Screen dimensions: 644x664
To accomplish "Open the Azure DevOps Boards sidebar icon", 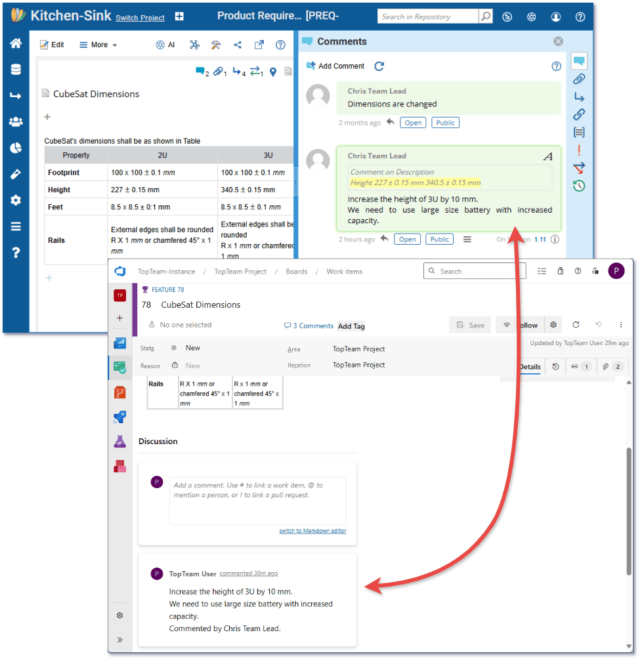I will pyautogui.click(x=119, y=367).
